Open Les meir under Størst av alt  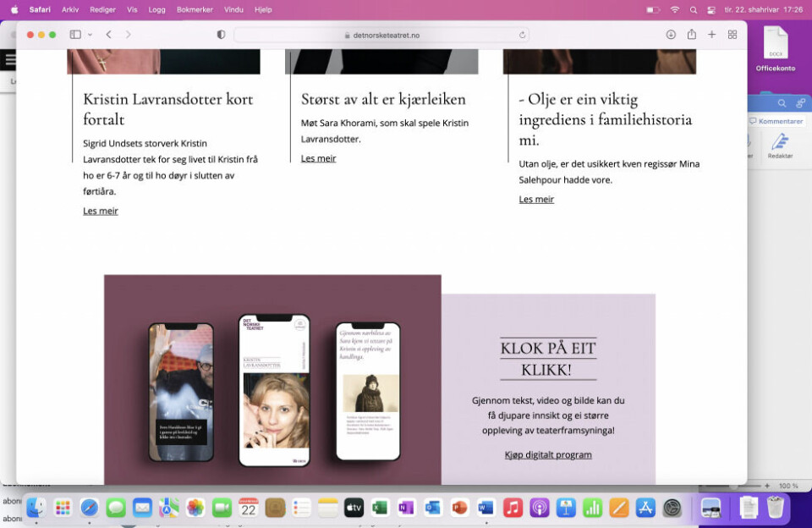pos(318,158)
